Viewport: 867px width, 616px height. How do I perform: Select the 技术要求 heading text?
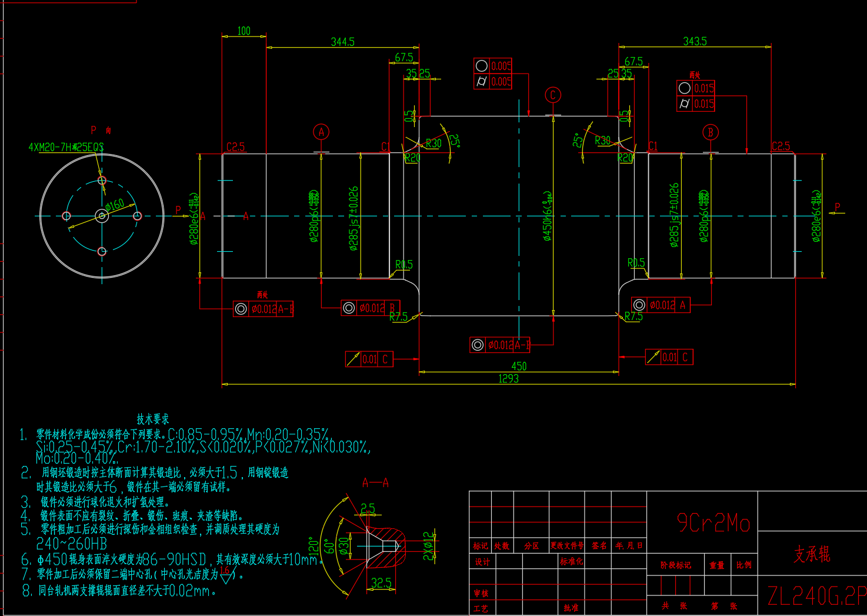point(153,419)
